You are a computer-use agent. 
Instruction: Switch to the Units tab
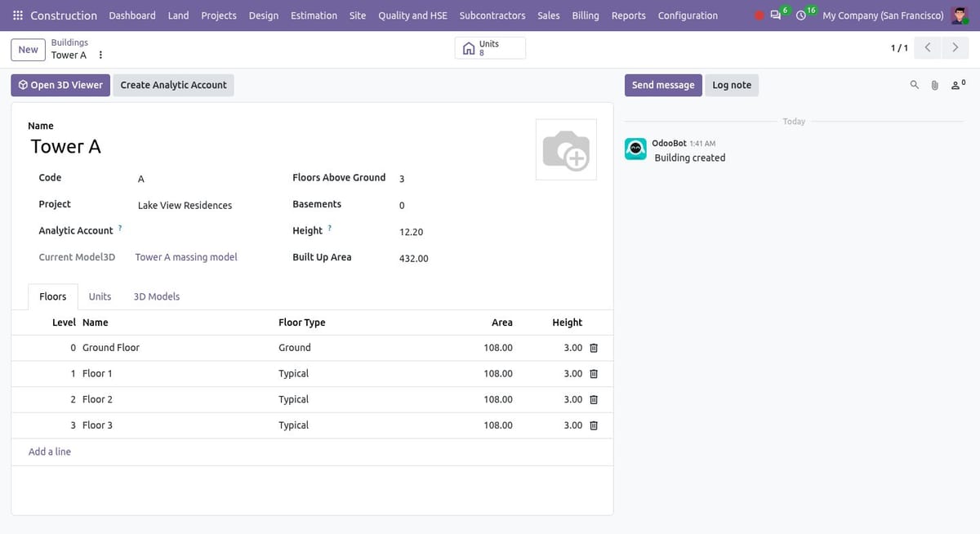click(100, 296)
